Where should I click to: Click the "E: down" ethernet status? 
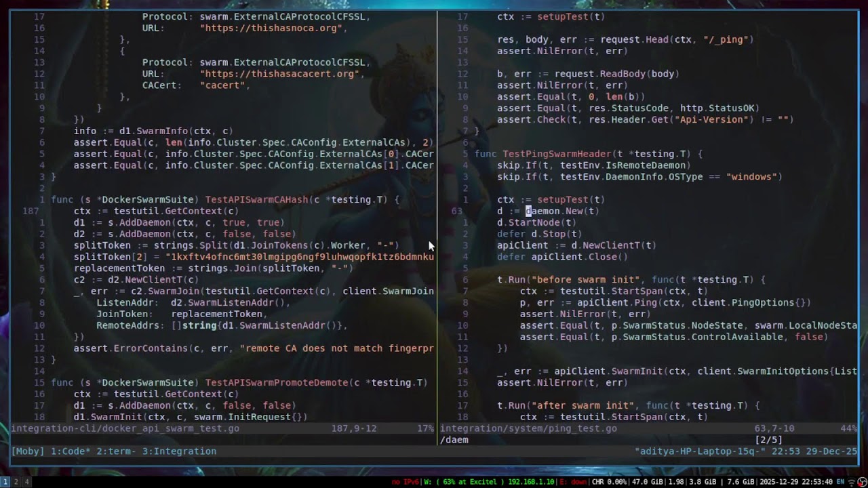tap(572, 482)
